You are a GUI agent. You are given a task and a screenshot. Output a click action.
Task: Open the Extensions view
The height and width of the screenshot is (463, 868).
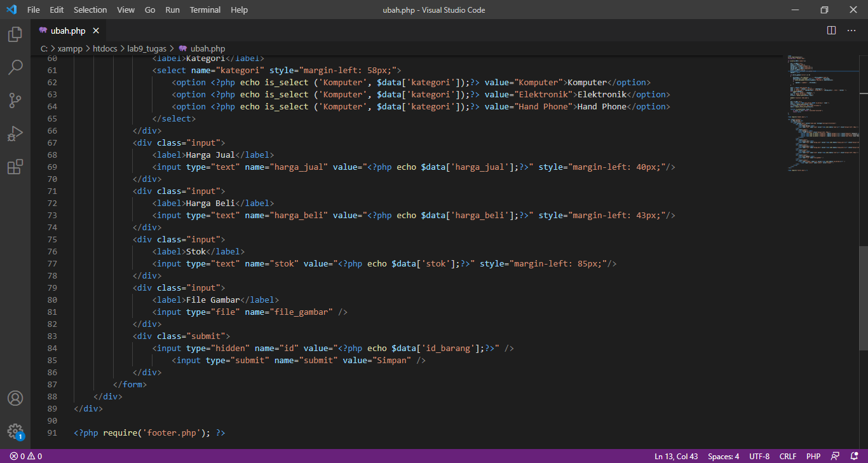click(15, 167)
